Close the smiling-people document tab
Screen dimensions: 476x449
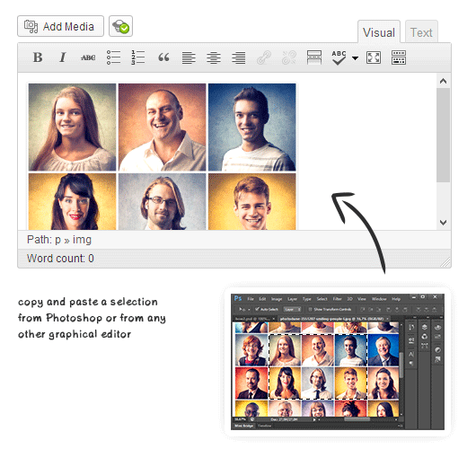coord(387,319)
